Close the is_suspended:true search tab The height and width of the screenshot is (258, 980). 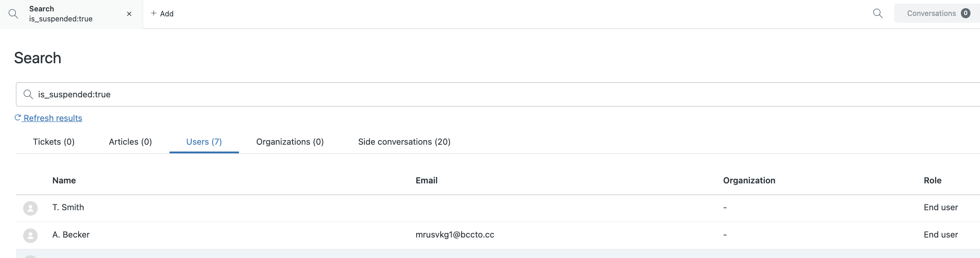coord(129,14)
